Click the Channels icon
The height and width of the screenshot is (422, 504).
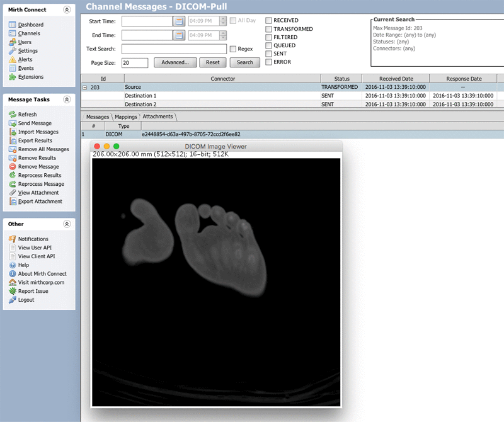[13, 33]
